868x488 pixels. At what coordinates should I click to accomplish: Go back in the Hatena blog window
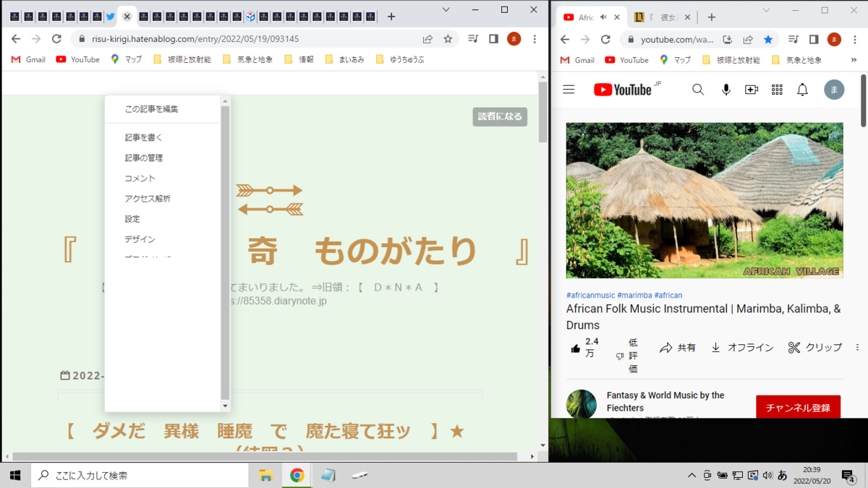tap(16, 39)
